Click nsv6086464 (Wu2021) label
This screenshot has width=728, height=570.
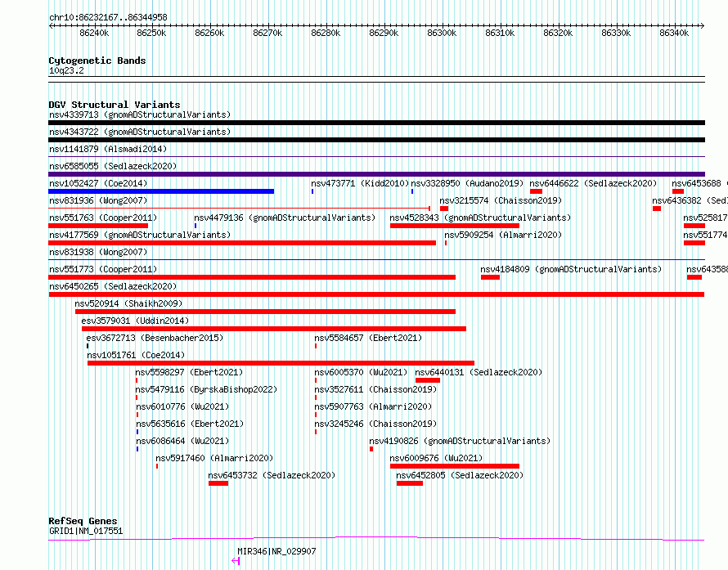click(182, 441)
